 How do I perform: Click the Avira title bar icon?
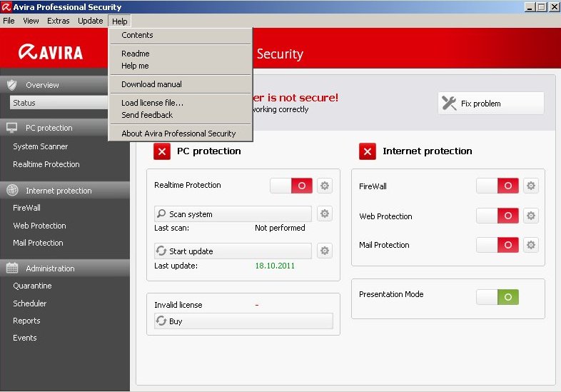coord(6,7)
